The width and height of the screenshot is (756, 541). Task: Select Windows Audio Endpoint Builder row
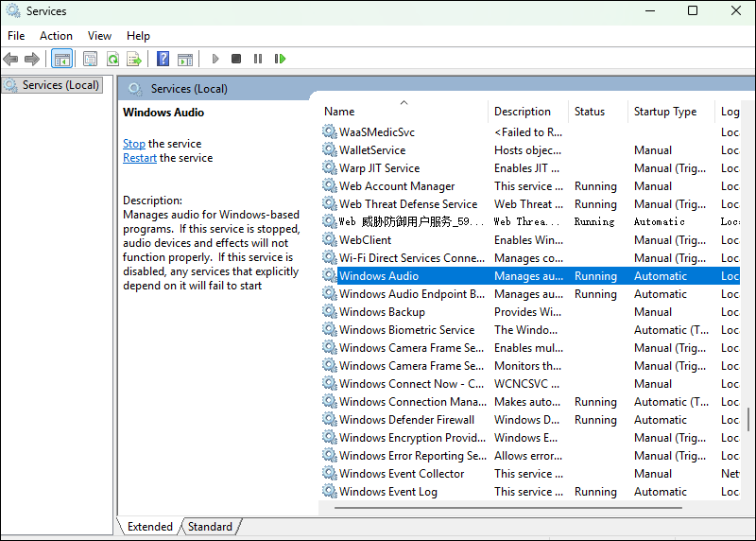coord(530,293)
